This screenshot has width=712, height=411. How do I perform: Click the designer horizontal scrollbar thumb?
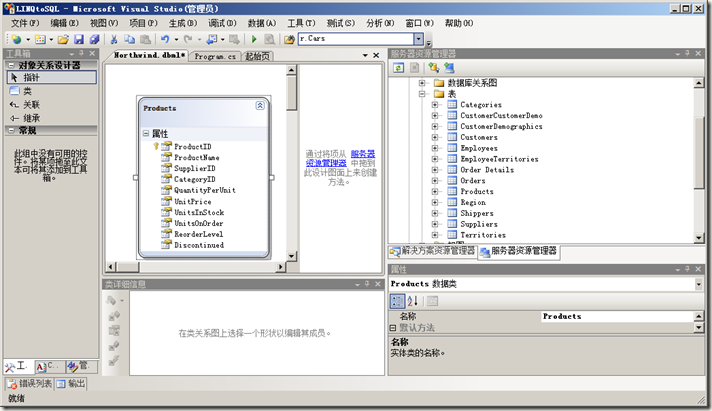pyautogui.click(x=127, y=267)
